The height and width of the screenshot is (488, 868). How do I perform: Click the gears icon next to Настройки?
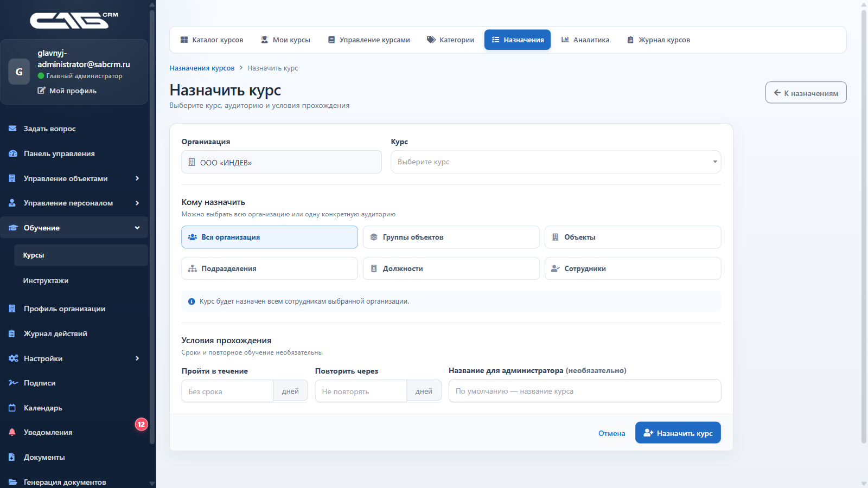(14, 358)
